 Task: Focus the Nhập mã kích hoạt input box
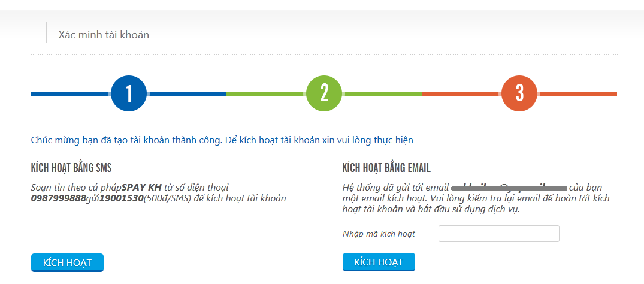[x=498, y=234]
